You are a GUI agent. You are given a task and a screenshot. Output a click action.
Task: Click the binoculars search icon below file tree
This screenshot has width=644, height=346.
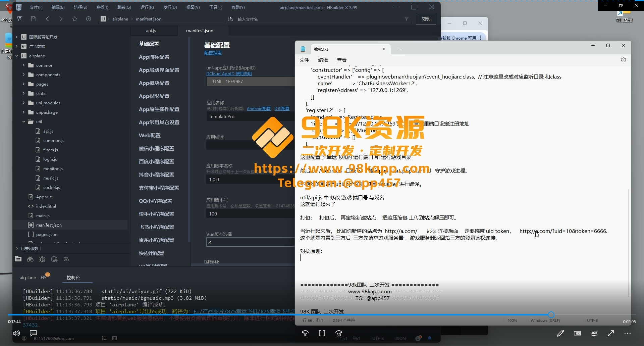click(30, 259)
